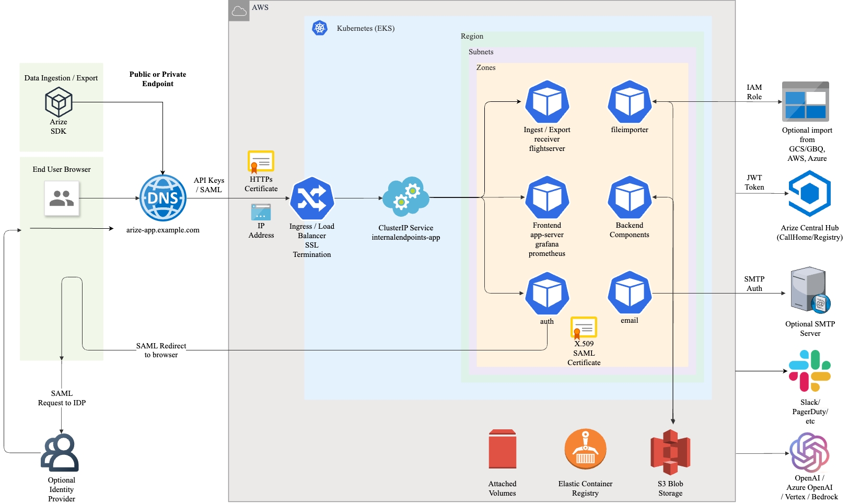Click the Arize SDK cube icon
Image resolution: width=849 pixels, height=504 pixels.
(x=59, y=102)
